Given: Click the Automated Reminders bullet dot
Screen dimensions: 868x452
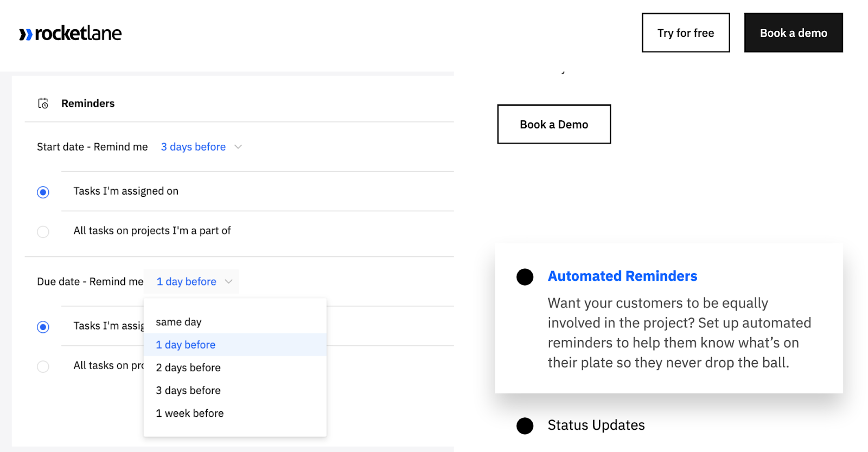Looking at the screenshot, I should click(525, 277).
